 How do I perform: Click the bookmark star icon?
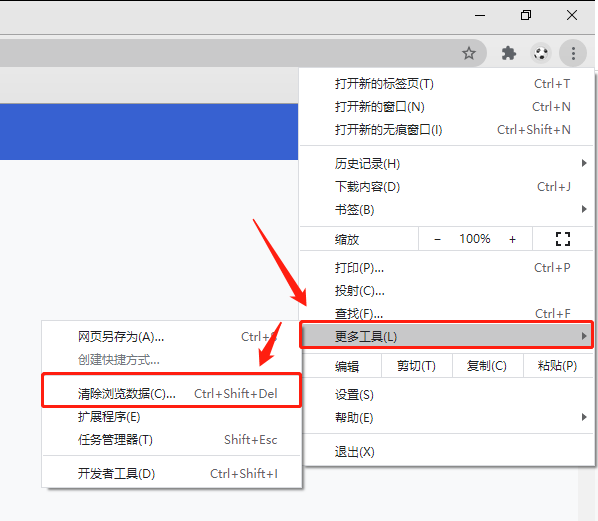point(469,53)
